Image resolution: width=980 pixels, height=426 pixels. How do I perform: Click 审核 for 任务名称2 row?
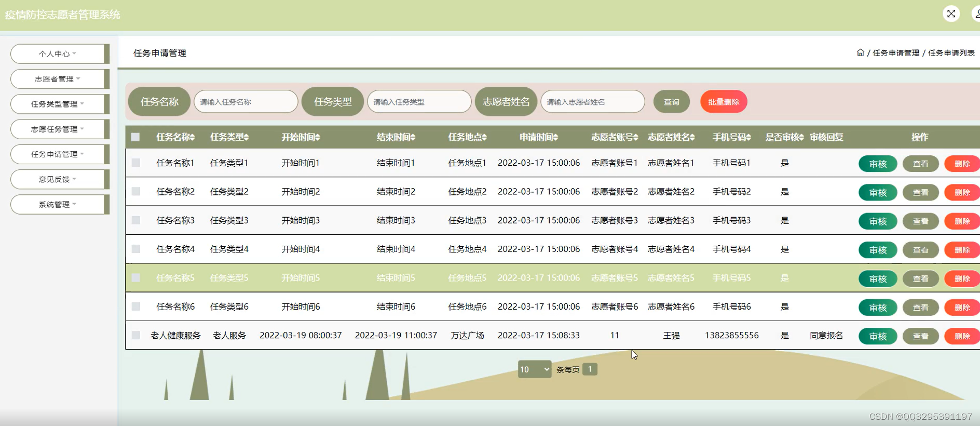click(878, 192)
